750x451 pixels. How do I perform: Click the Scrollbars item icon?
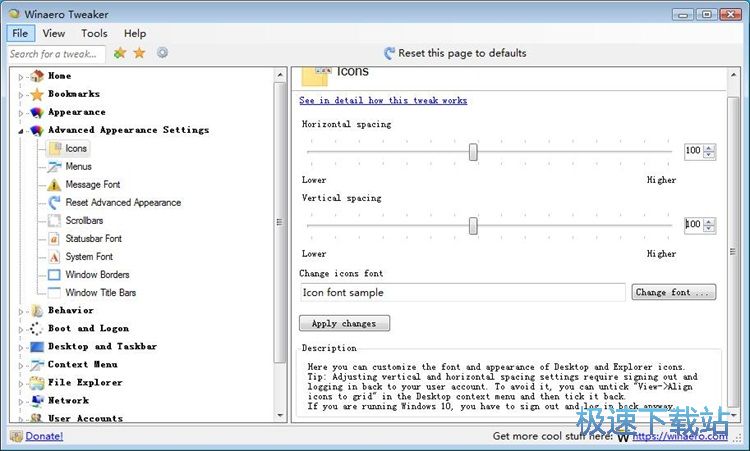(54, 220)
